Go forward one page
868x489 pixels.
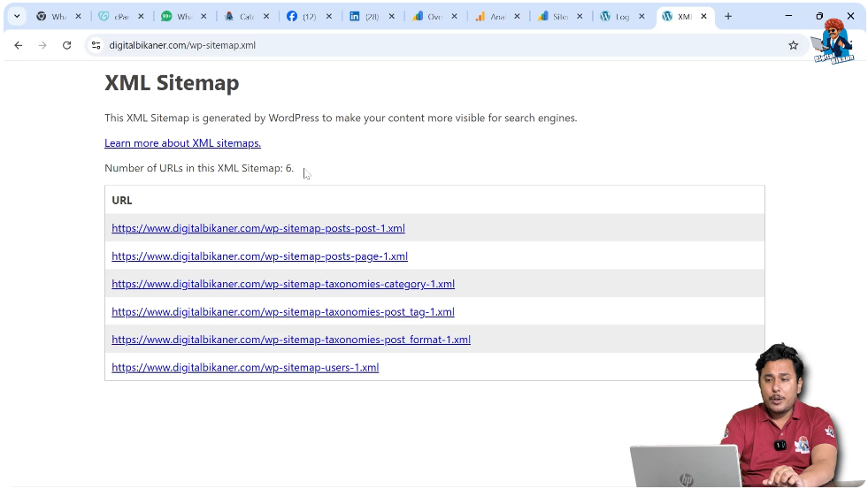42,45
